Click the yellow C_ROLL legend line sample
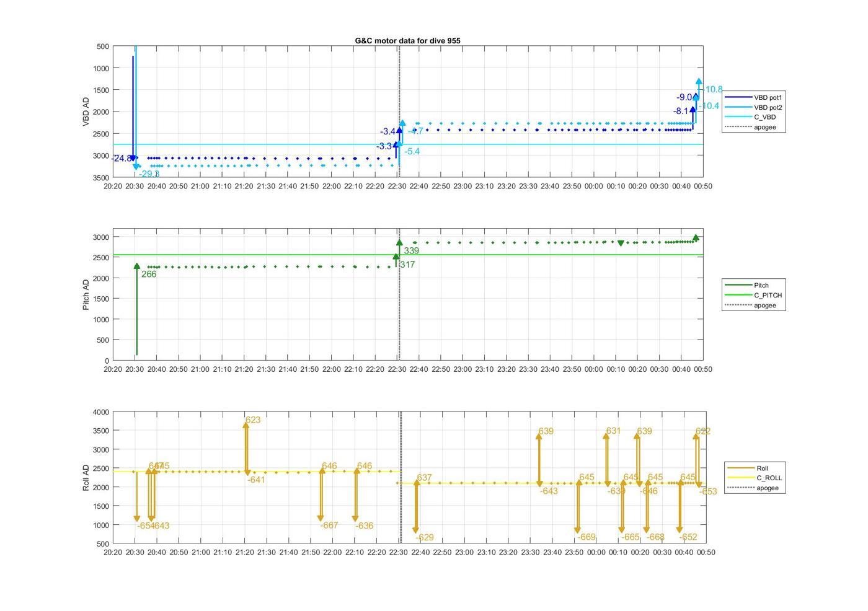The image size is (868, 611). 740,478
